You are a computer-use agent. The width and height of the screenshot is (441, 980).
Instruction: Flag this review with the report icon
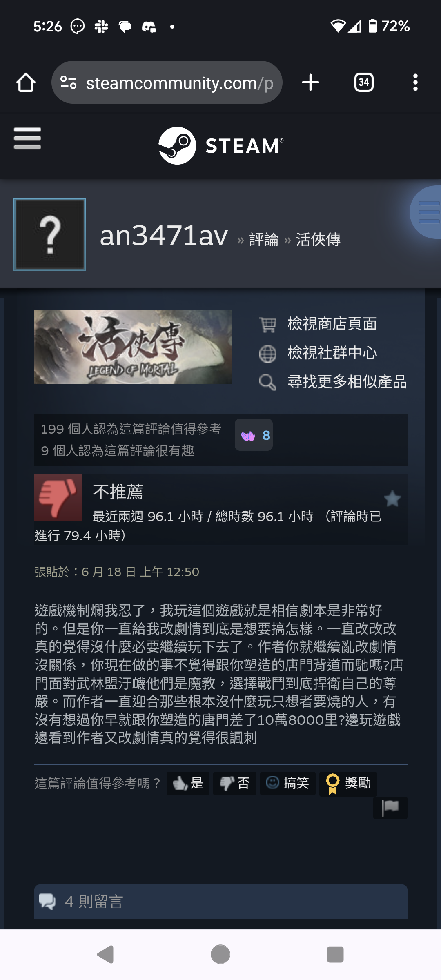[x=390, y=807]
